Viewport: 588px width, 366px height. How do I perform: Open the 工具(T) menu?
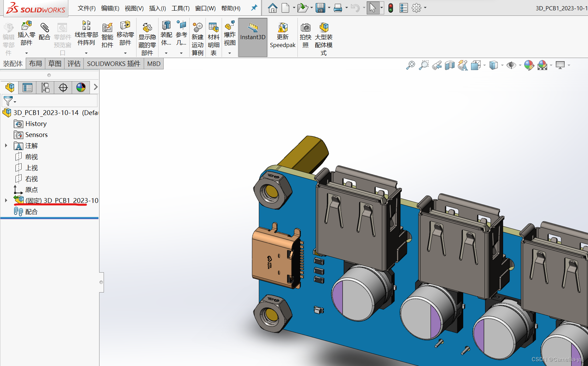(180, 8)
